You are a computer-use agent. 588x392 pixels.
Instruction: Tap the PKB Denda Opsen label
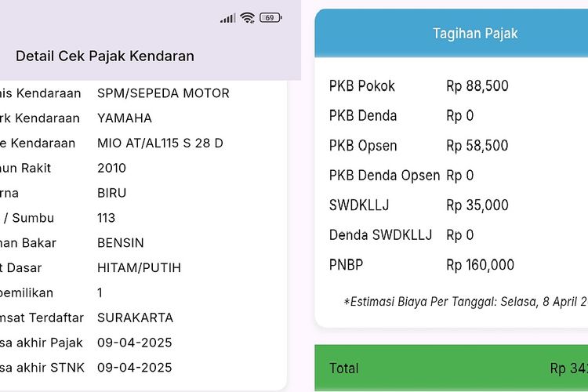[x=384, y=176]
